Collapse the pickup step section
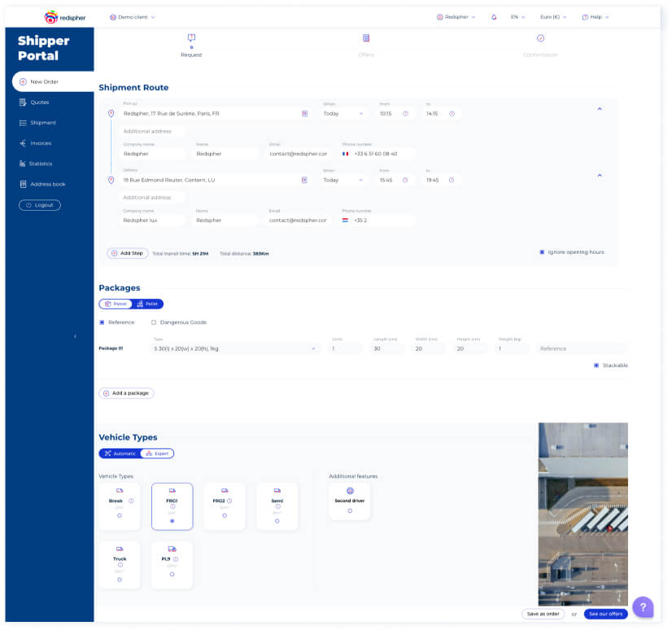Viewport: 672px width, 630px height. [600, 109]
